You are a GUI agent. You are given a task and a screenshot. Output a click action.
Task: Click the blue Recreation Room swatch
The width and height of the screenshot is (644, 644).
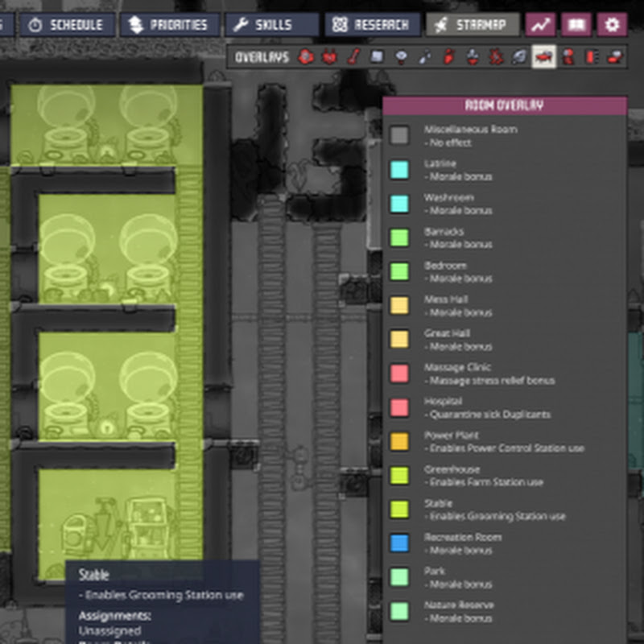pyautogui.click(x=399, y=543)
